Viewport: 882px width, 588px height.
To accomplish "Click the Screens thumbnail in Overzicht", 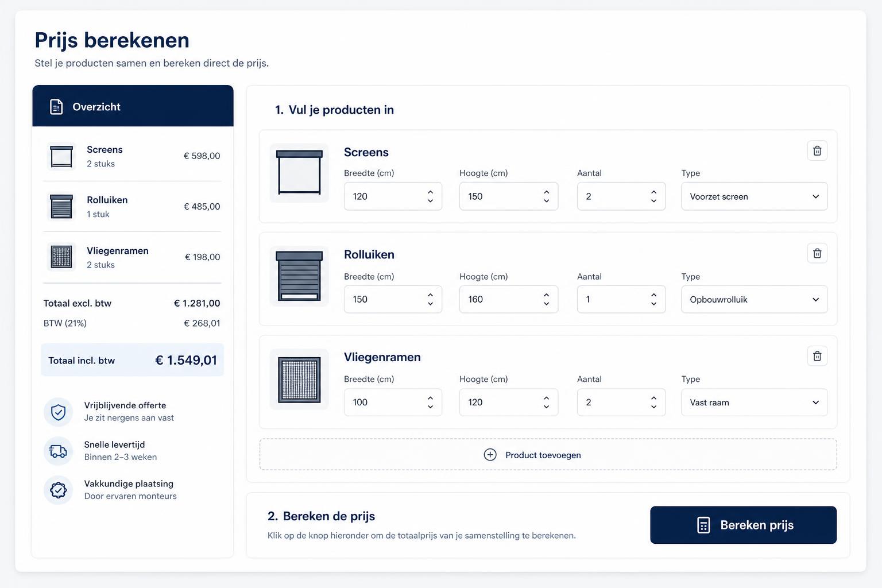I will [61, 156].
